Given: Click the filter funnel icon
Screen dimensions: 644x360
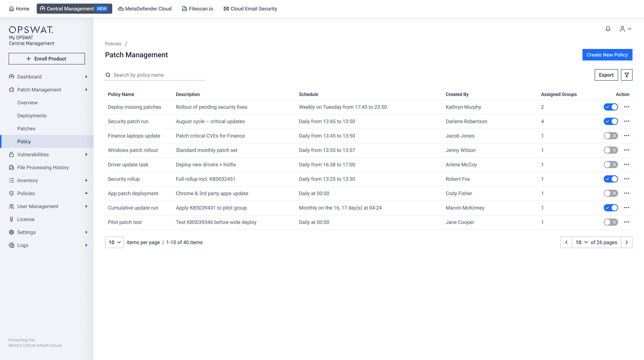Looking at the screenshot, I should pos(627,75).
